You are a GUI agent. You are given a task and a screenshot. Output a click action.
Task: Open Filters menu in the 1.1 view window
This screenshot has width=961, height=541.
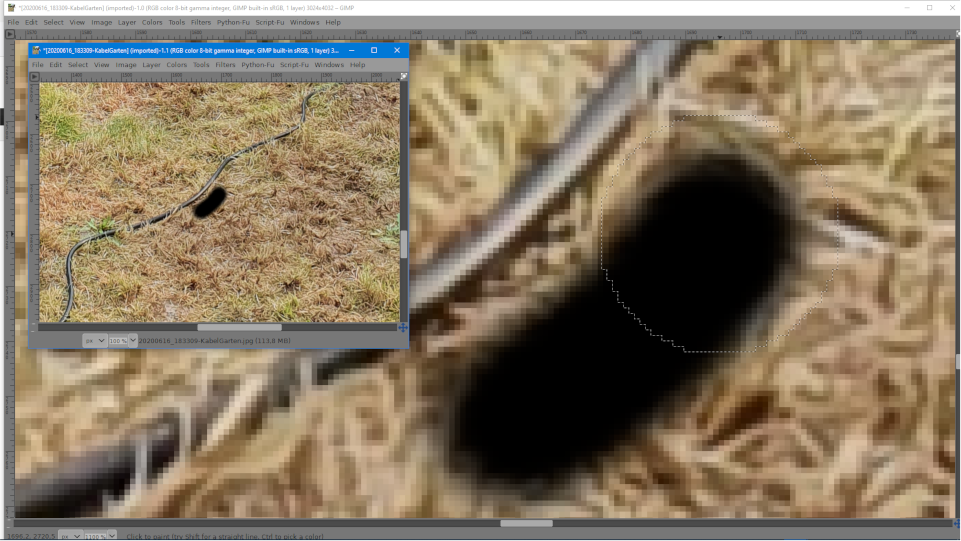point(226,65)
